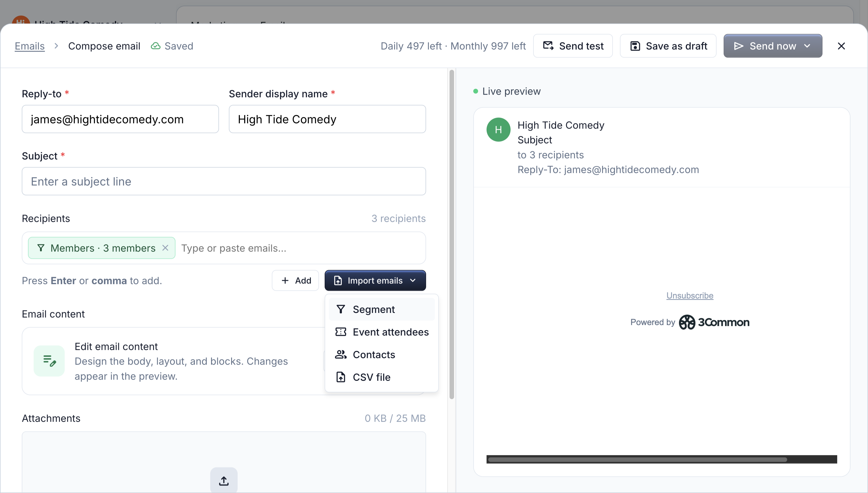This screenshot has height=493, width=868.
Task: Select Segment from import menu
Action: coord(382,309)
